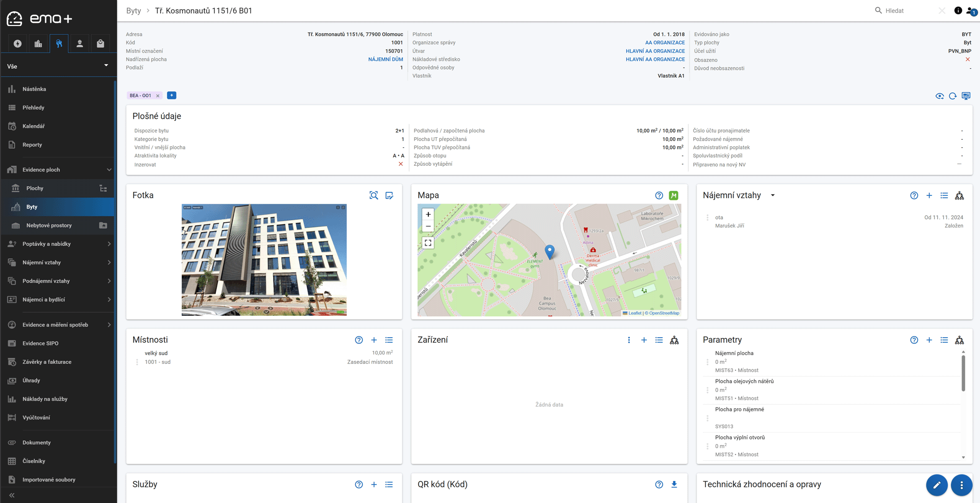Click the map fullscreen button
The height and width of the screenshot is (503, 980).
coord(428,243)
